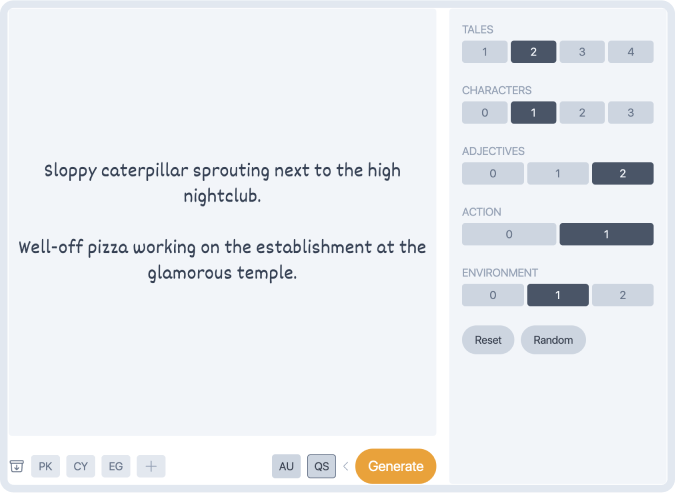Choose 3 under Characters
675x493 pixels.
pos(630,113)
